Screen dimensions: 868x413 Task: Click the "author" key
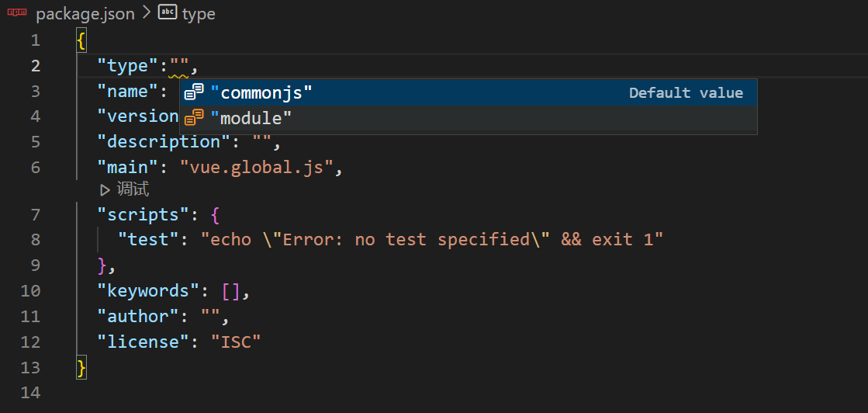tap(138, 316)
